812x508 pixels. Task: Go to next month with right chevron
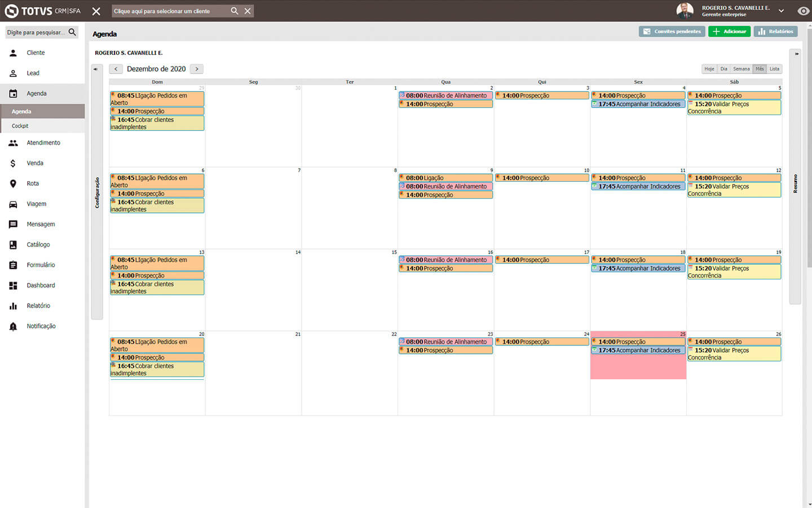click(x=197, y=69)
